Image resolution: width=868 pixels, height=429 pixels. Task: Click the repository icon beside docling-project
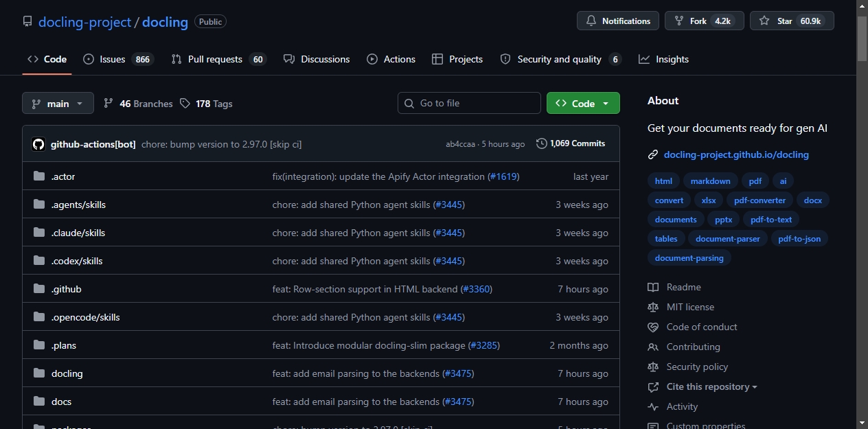[27, 22]
